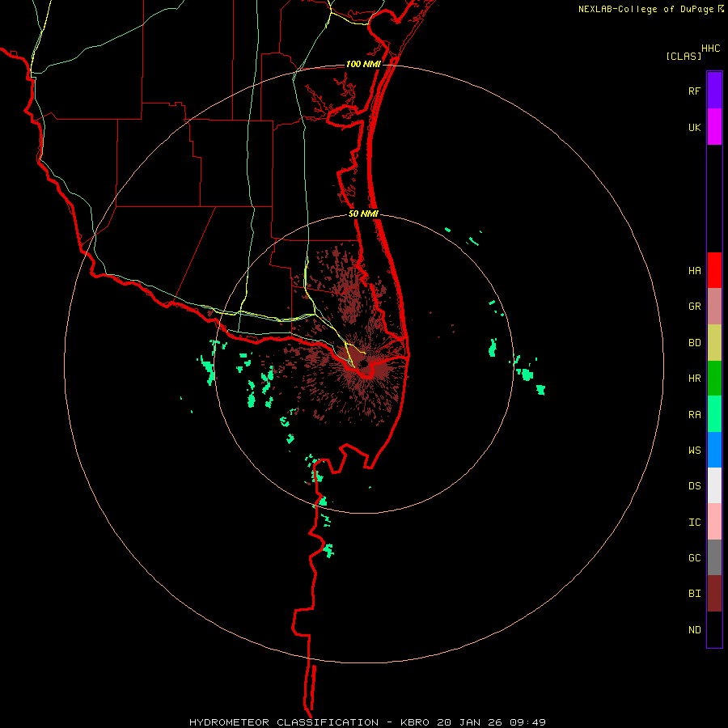Screen dimensions: 728x728
Task: Click the "50 NMI" range ring label
Action: click(363, 214)
